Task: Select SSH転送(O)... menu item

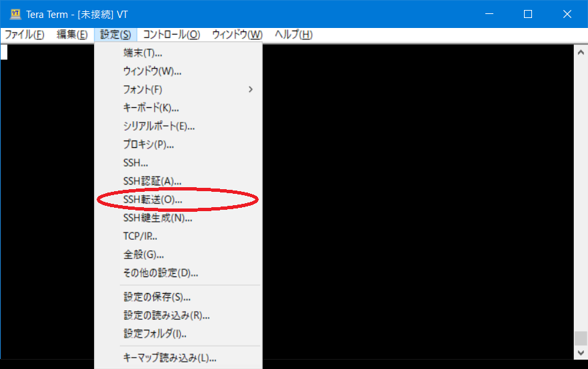Action: pos(178,200)
